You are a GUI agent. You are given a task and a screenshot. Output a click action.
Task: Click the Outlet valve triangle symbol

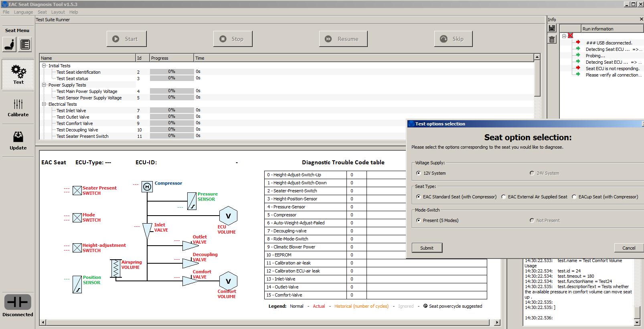click(190, 246)
